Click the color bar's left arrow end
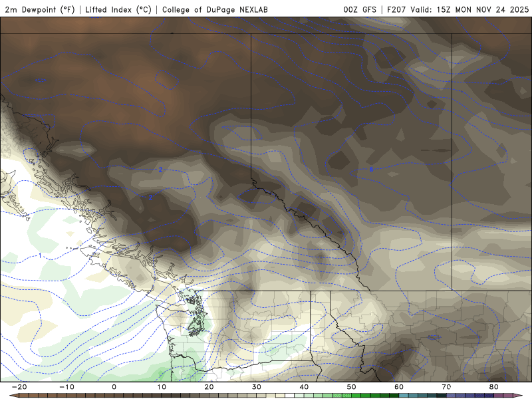Image resolution: width=532 pixels, height=399 pixels. [13, 396]
